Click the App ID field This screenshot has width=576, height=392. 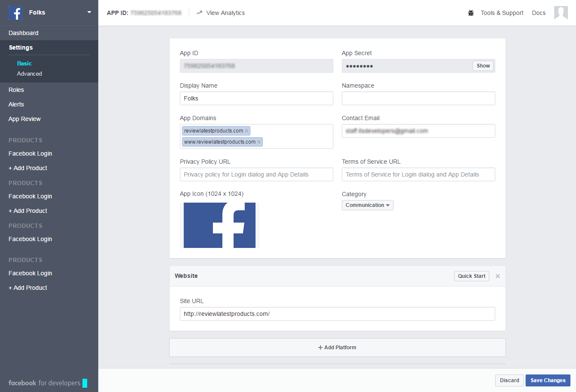(256, 66)
